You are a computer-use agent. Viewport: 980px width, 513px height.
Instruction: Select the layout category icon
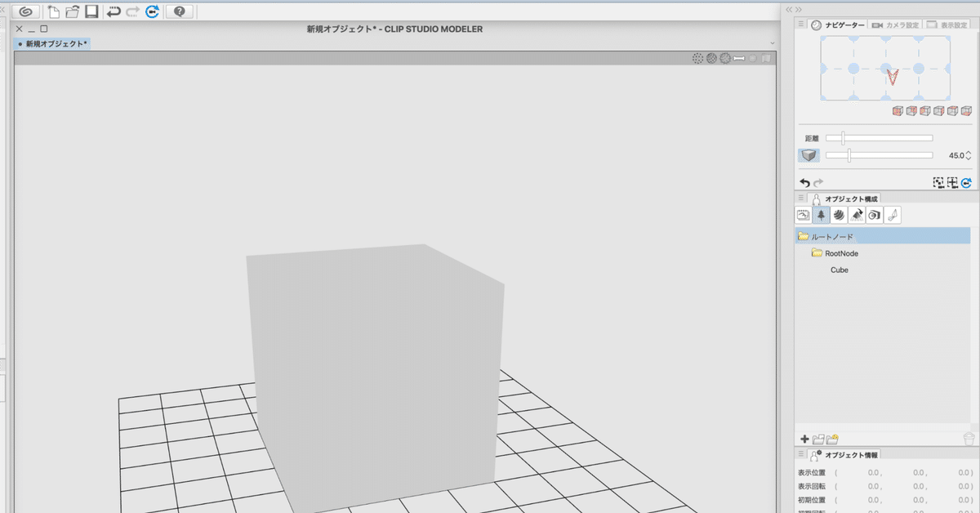click(857, 215)
